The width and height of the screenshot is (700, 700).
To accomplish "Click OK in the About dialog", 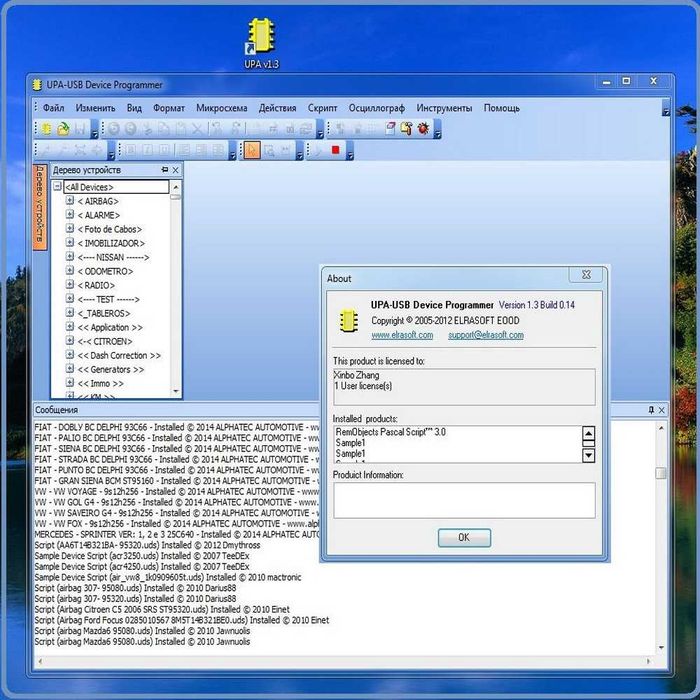I will click(x=464, y=538).
